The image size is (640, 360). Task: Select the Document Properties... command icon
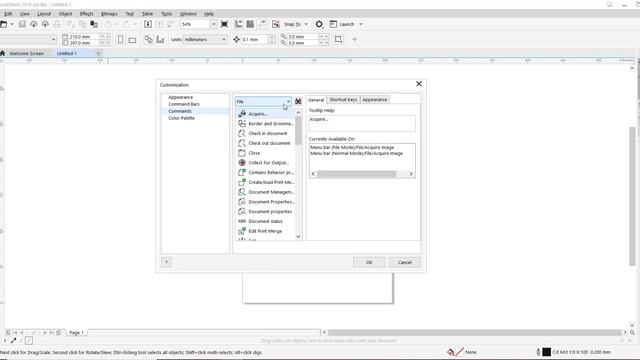(242, 202)
